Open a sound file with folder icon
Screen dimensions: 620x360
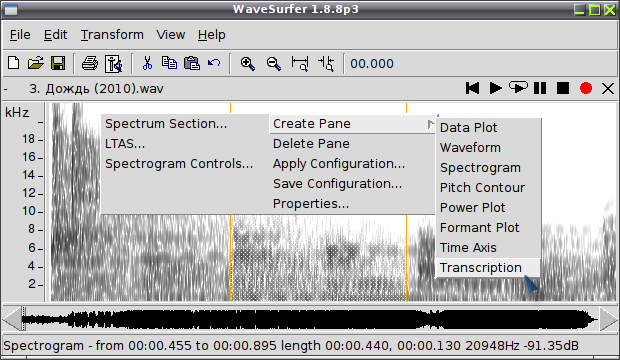click(35, 63)
